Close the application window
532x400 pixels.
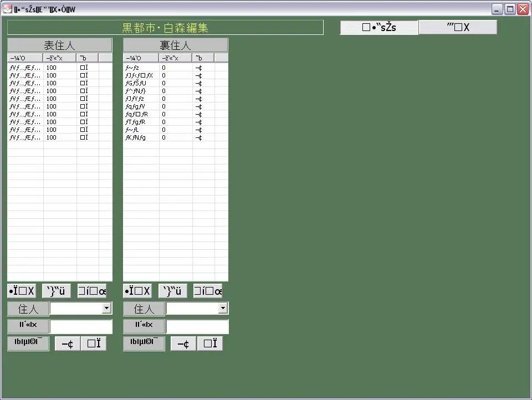click(x=523, y=9)
